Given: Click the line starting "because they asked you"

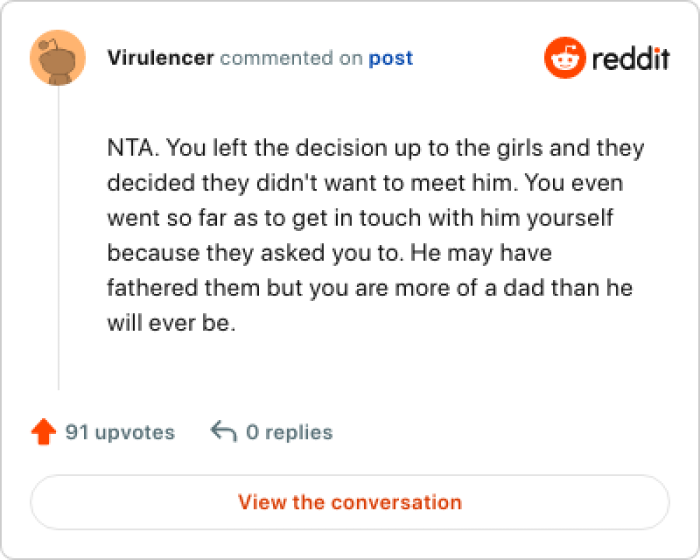Looking at the screenshot, I should click(x=328, y=253).
